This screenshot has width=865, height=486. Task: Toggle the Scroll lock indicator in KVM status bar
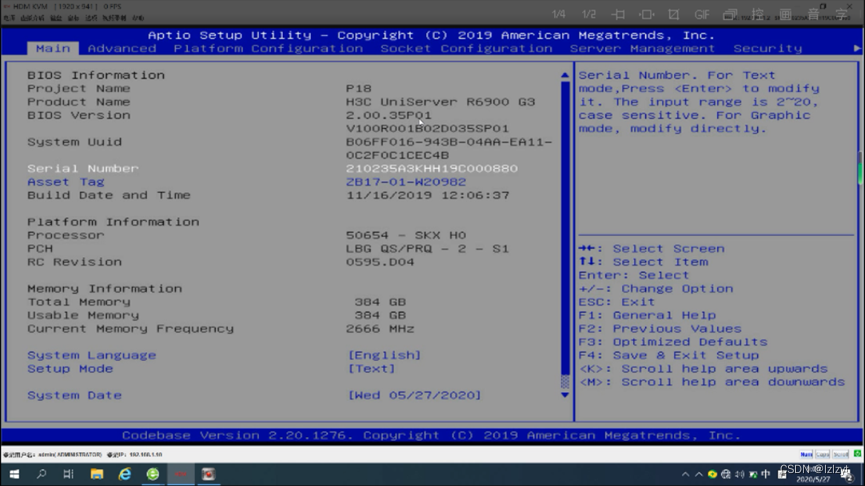click(x=841, y=455)
